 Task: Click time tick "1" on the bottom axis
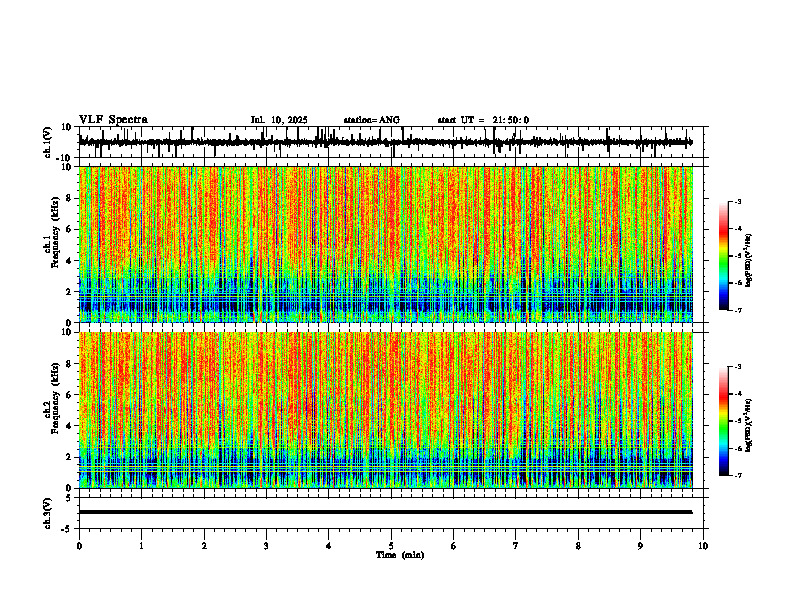click(141, 546)
